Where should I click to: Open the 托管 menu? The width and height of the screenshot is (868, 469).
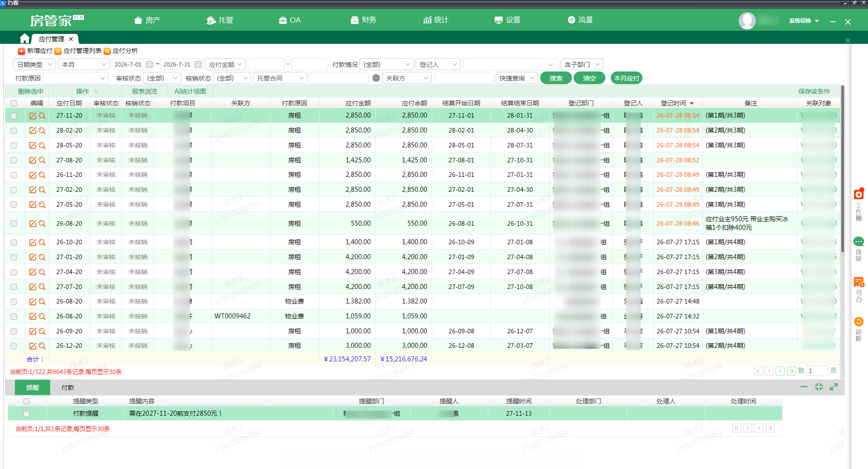tap(220, 20)
